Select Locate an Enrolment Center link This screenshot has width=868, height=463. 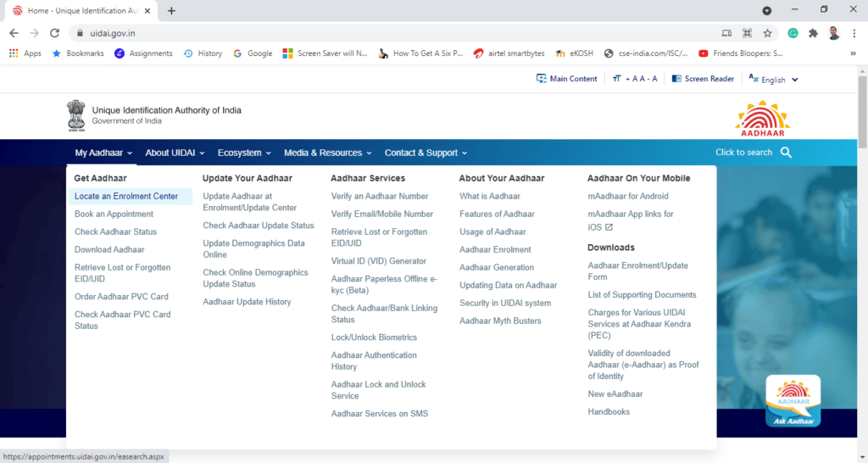pyautogui.click(x=126, y=197)
